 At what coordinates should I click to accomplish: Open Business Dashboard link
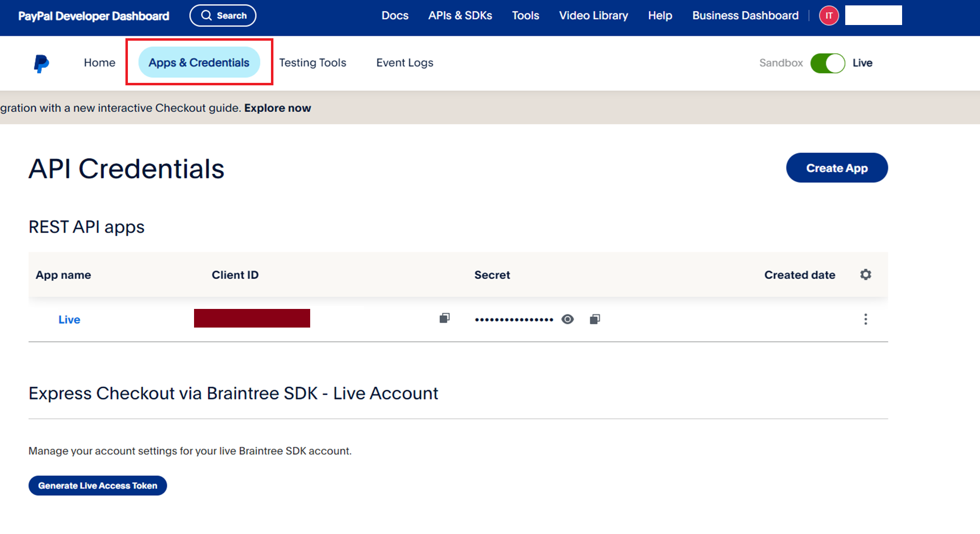coord(745,16)
